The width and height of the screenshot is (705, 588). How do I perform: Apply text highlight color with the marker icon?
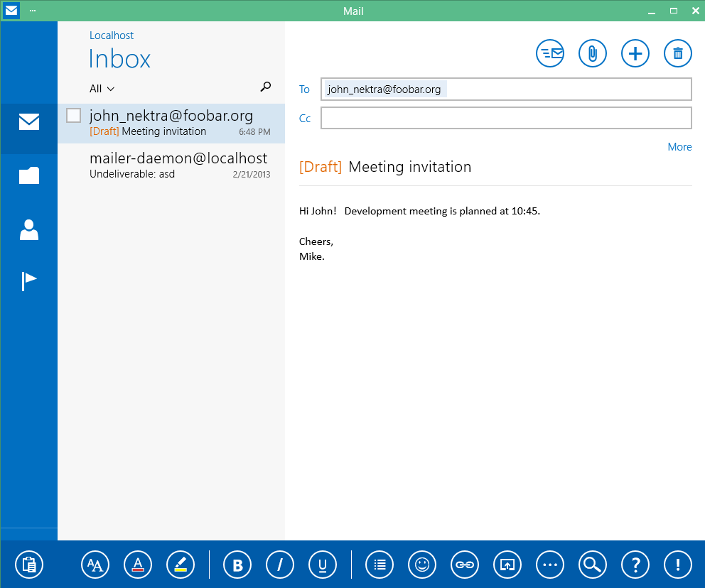click(x=180, y=565)
